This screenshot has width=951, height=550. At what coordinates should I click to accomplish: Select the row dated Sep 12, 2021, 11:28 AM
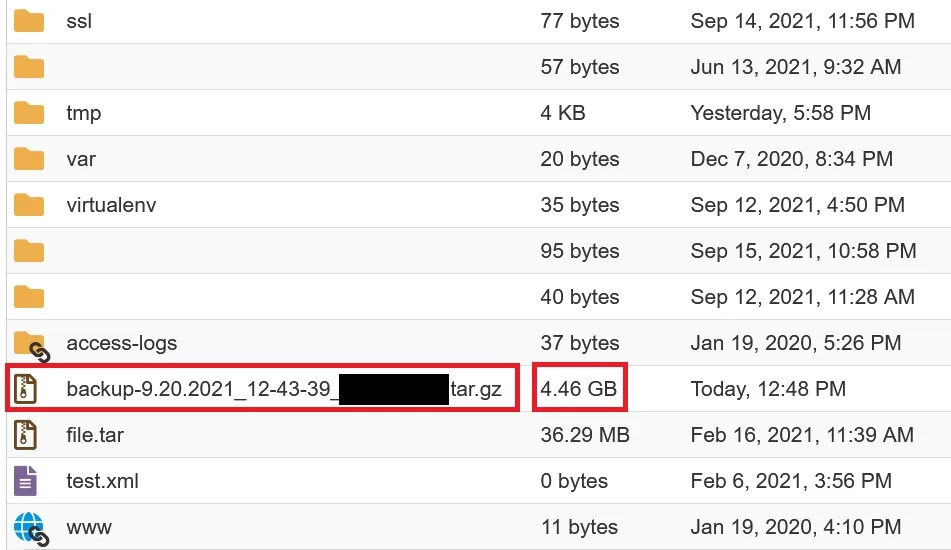[479, 297]
